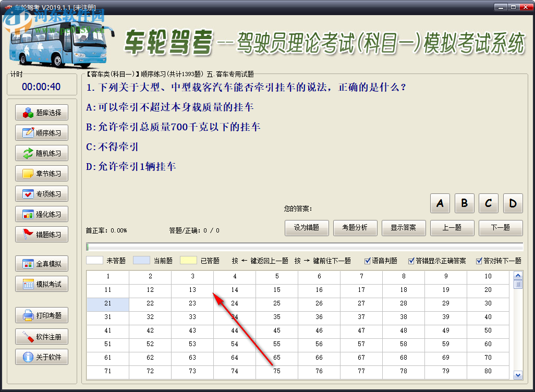Jump to question 49 in grid
The image size is (535, 392).
click(446, 332)
